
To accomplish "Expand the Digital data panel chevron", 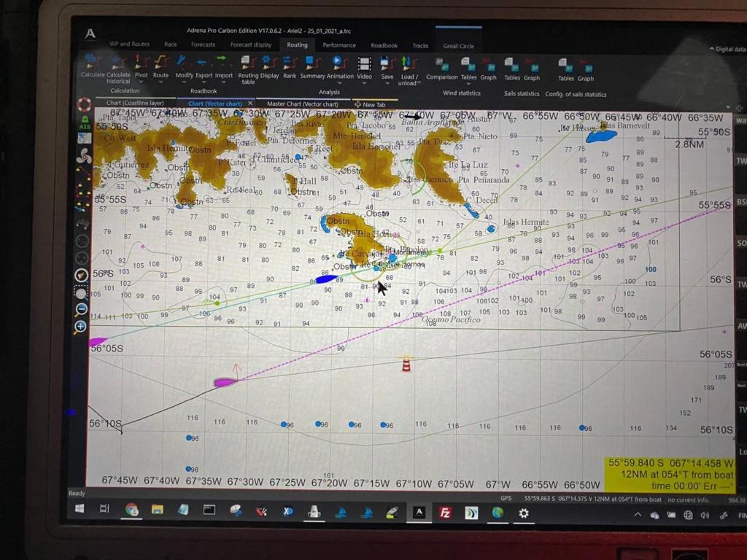I will (x=711, y=49).
